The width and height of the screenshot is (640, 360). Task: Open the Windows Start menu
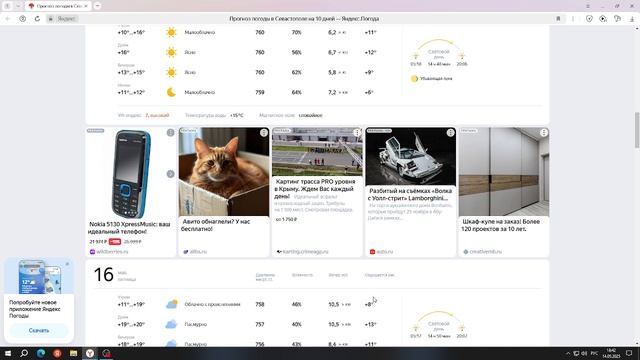tap(8, 353)
